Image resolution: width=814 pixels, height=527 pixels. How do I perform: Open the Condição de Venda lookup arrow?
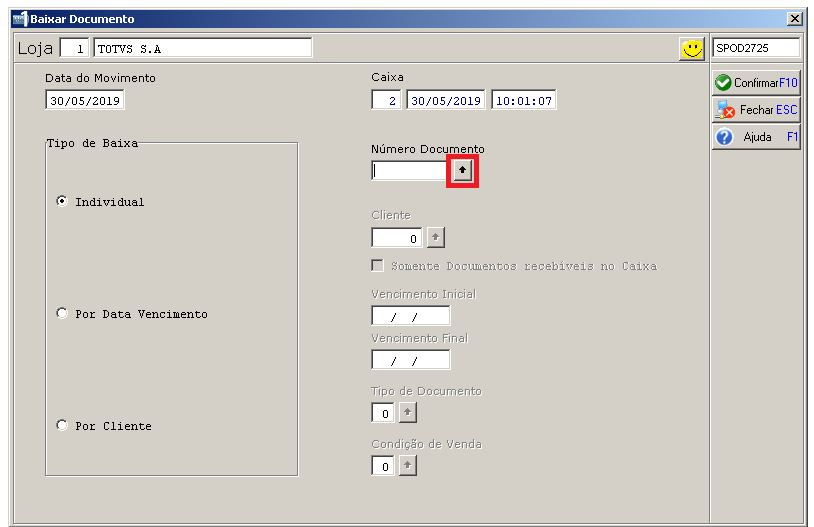tap(408, 465)
